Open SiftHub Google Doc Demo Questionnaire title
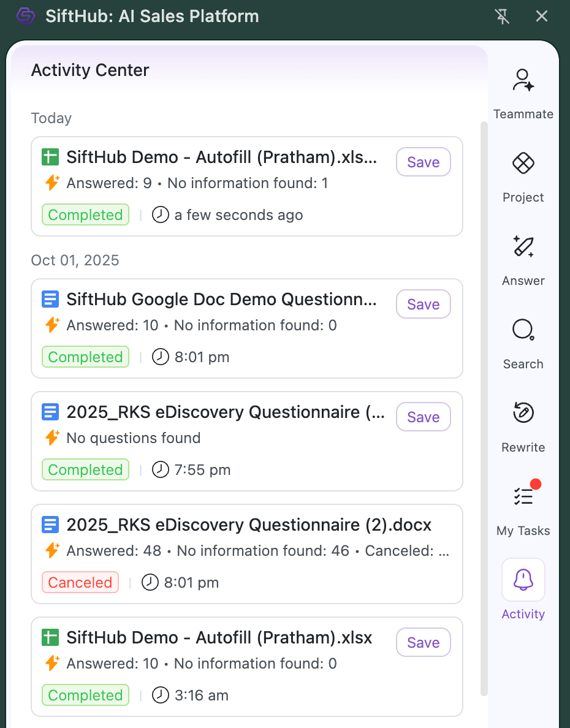 point(221,300)
